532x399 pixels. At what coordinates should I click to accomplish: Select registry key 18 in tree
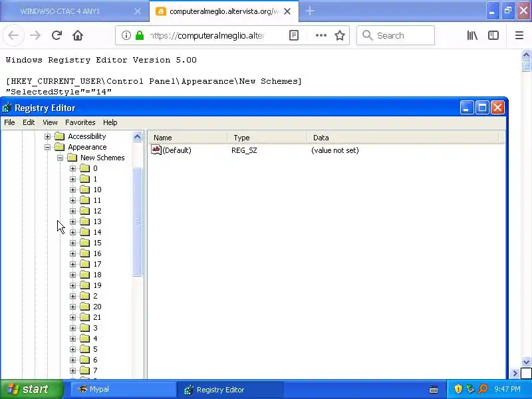[x=97, y=275]
